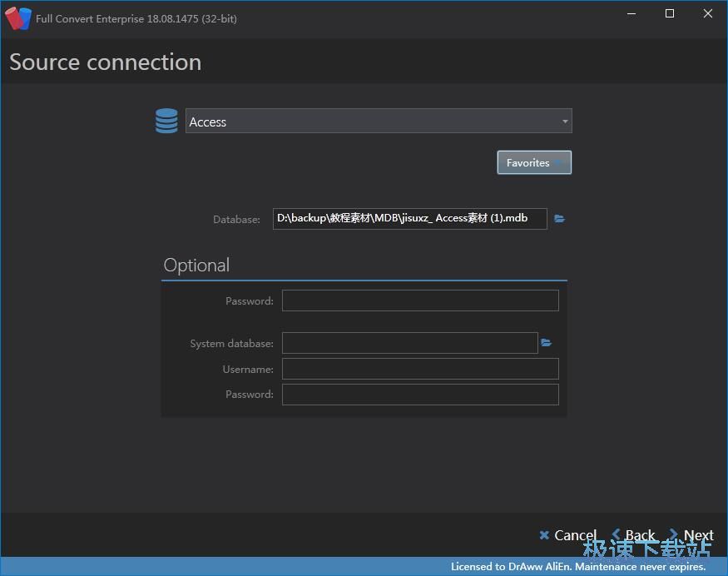728x576 pixels.
Task: Click the Full Convert app logo
Action: tap(18, 18)
